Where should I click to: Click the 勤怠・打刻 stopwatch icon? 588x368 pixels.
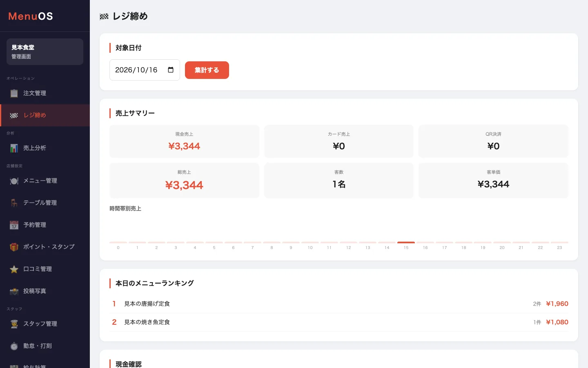pos(14,346)
